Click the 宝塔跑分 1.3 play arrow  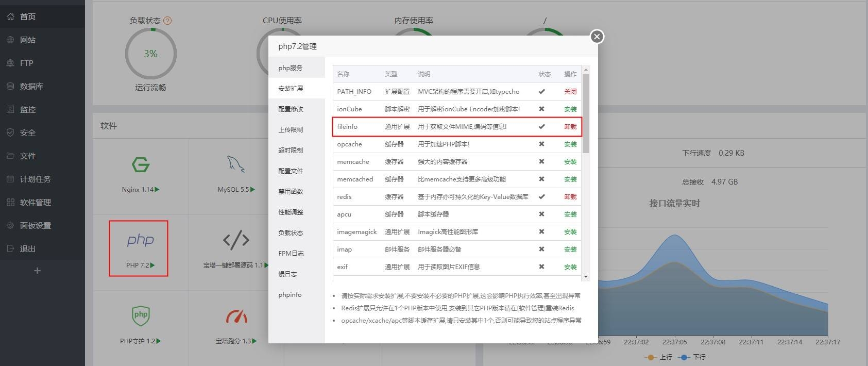(x=254, y=341)
